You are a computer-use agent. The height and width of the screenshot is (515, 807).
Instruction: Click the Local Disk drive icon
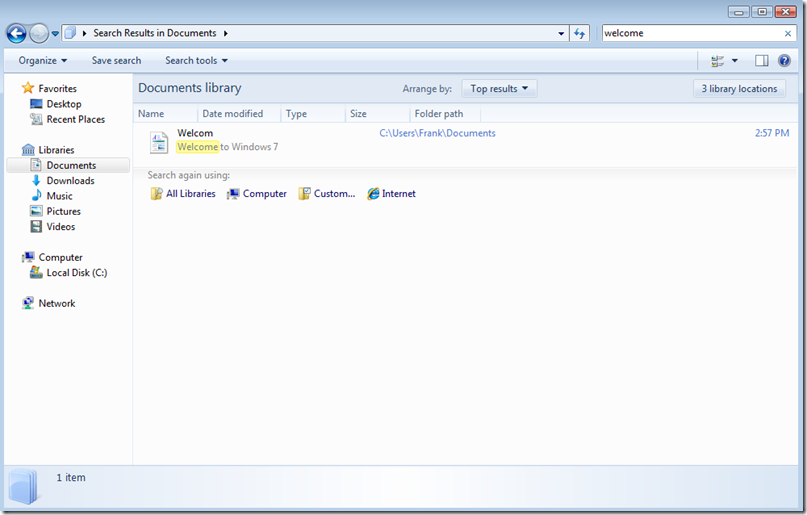point(36,272)
